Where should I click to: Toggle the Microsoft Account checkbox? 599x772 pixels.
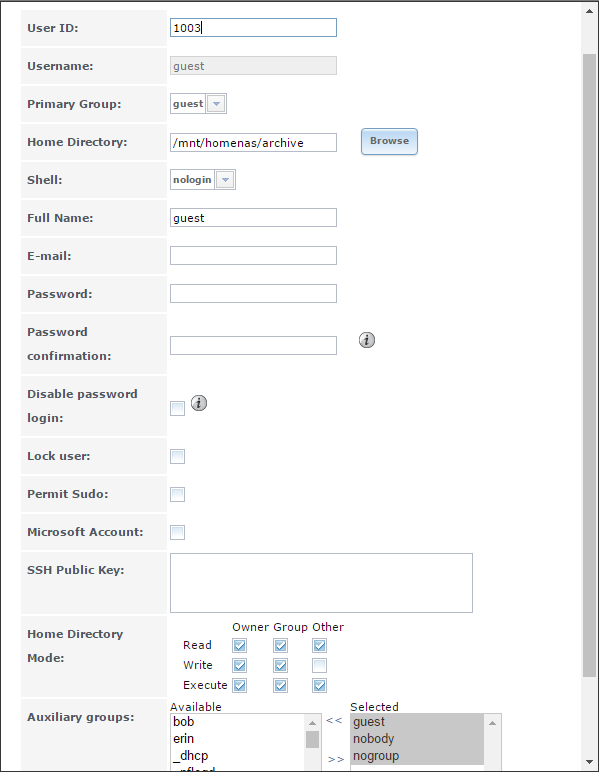(177, 532)
